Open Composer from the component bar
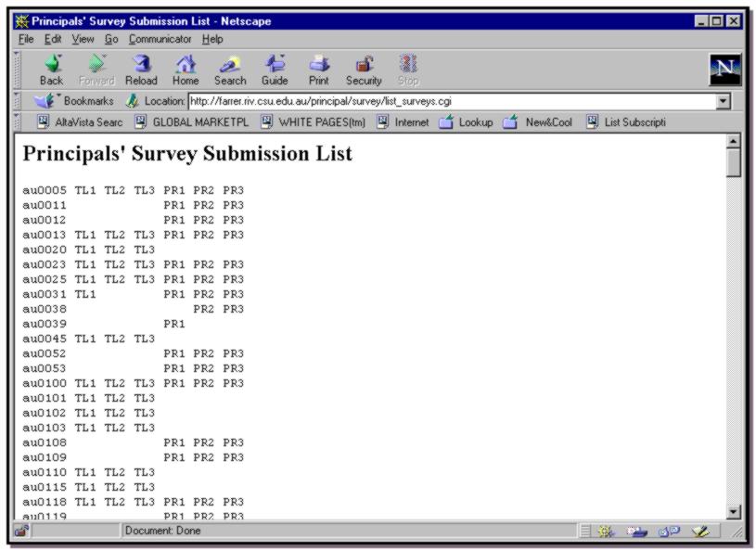 coord(700,532)
